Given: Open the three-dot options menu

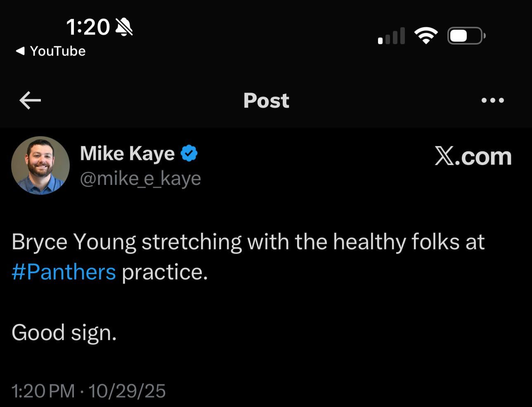Looking at the screenshot, I should click(x=493, y=100).
